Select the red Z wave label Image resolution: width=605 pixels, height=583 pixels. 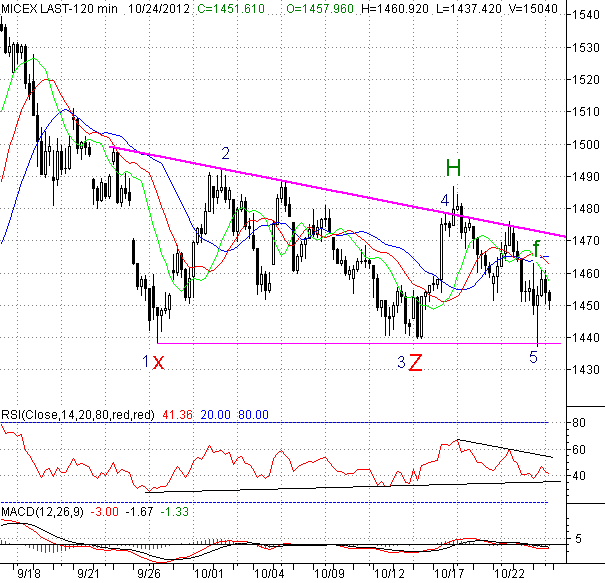click(x=415, y=362)
